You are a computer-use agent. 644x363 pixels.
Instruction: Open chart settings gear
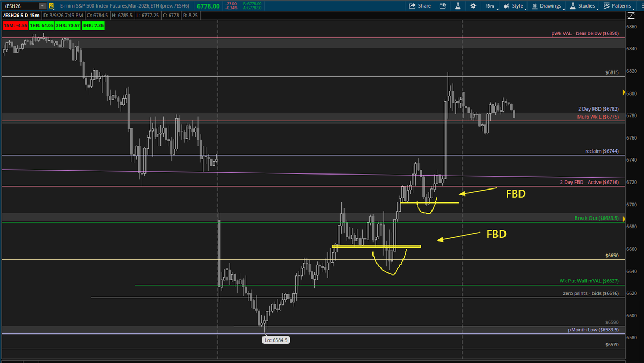pyautogui.click(x=473, y=5)
